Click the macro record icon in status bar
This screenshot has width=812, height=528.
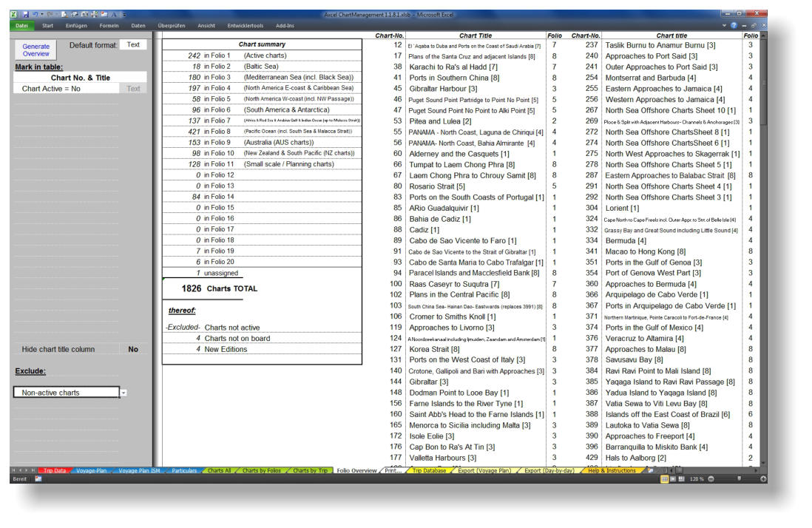point(38,478)
